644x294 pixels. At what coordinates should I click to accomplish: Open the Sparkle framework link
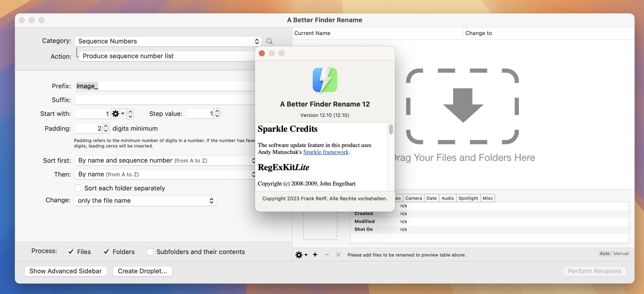326,152
